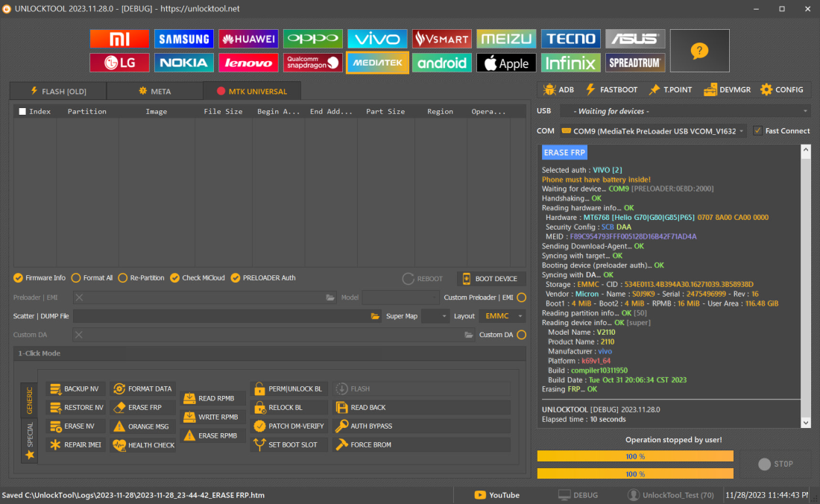Viewport: 820px width, 504px height.
Task: Enable the Custom DA radio option
Action: (x=521, y=335)
